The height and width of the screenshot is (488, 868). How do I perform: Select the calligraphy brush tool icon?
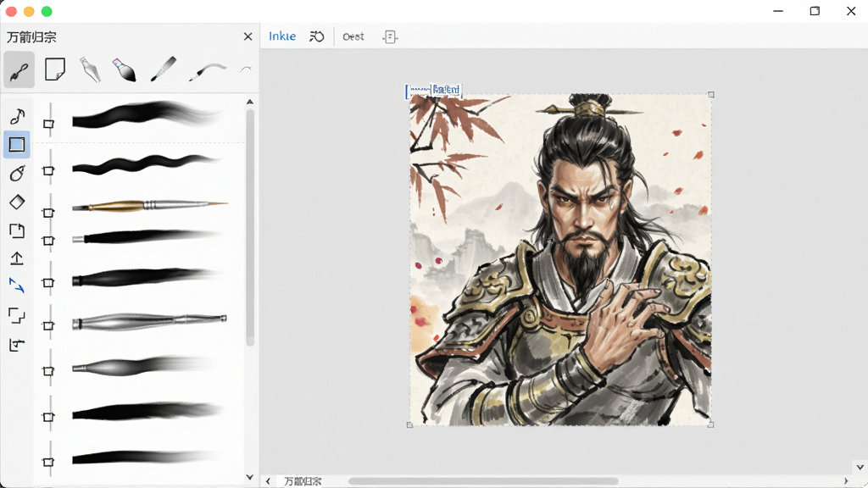(19, 70)
